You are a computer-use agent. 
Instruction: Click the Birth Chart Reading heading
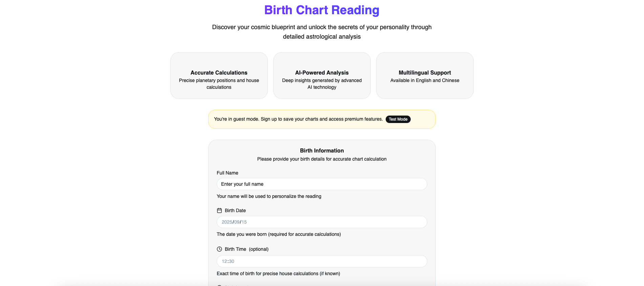[x=322, y=10]
